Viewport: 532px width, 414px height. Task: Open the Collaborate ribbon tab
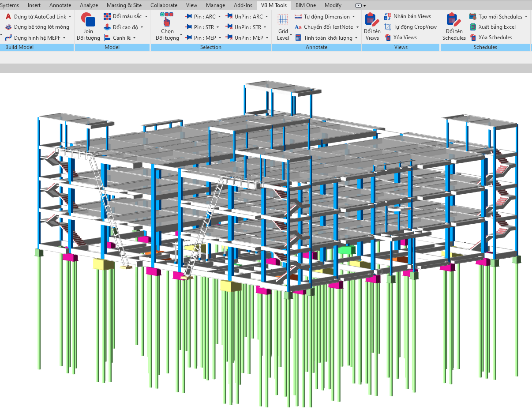(x=164, y=5)
